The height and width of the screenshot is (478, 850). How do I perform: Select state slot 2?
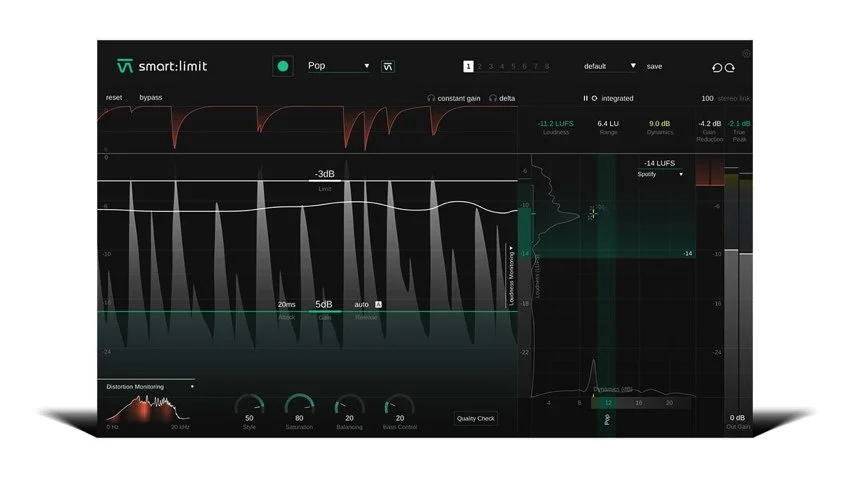pos(480,66)
